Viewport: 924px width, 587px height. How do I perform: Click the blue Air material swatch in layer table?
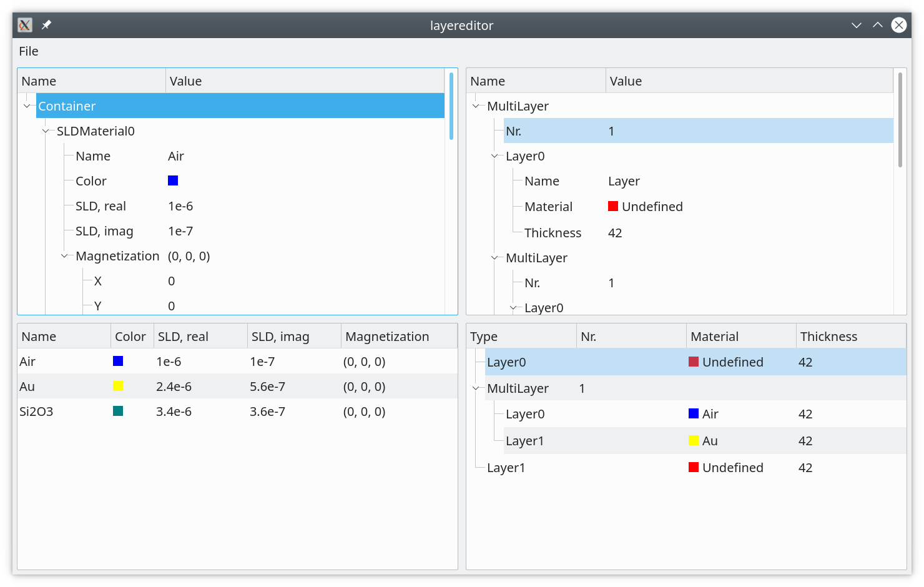[x=694, y=413]
